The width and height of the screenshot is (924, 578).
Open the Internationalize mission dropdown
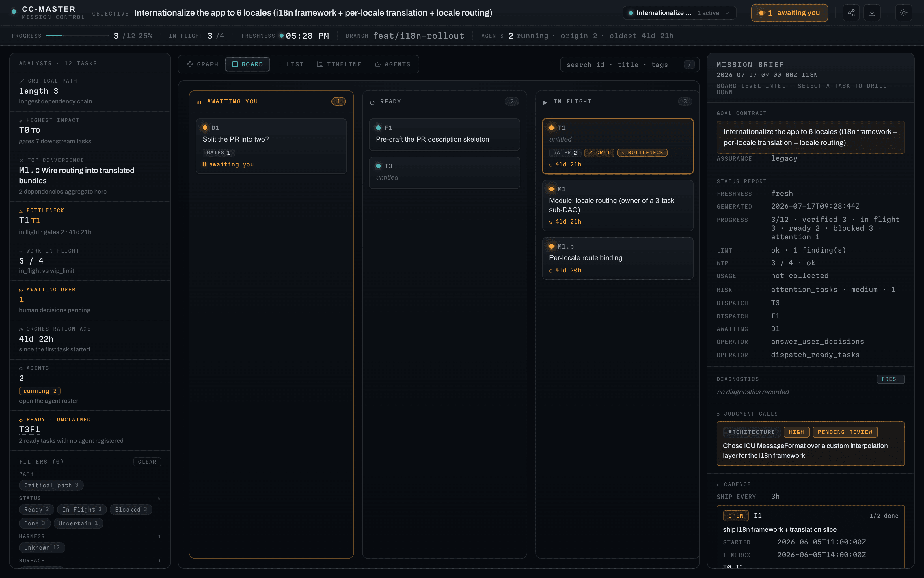[679, 13]
